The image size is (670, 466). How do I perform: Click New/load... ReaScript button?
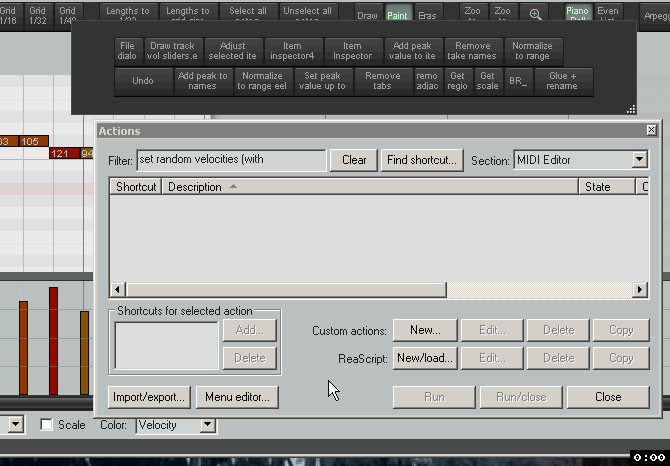tap(425, 358)
